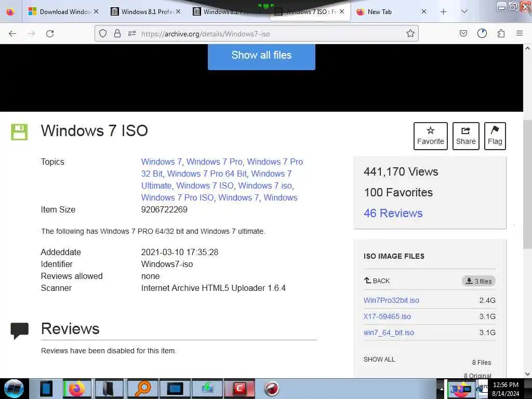The width and height of the screenshot is (532, 399).
Task: Click the taskbar clock showing 12:56 PM
Action: click(506, 389)
